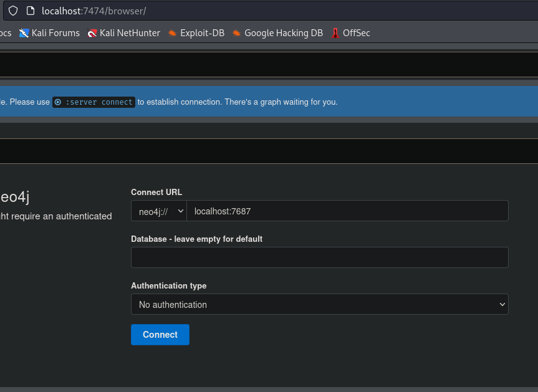Click the empty Database name field
The image size is (538, 392).
tap(319, 257)
